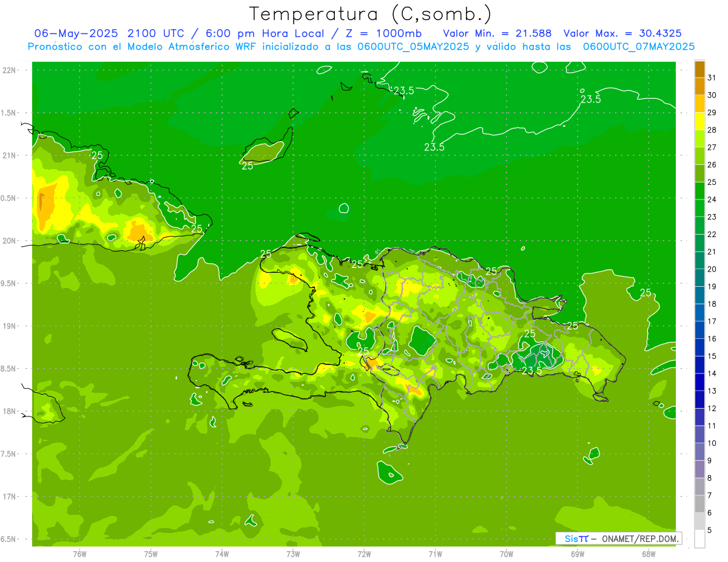Image resolution: width=728 pixels, height=562 pixels.
Task: Click the 19N latitude axis label
Action: 10,326
